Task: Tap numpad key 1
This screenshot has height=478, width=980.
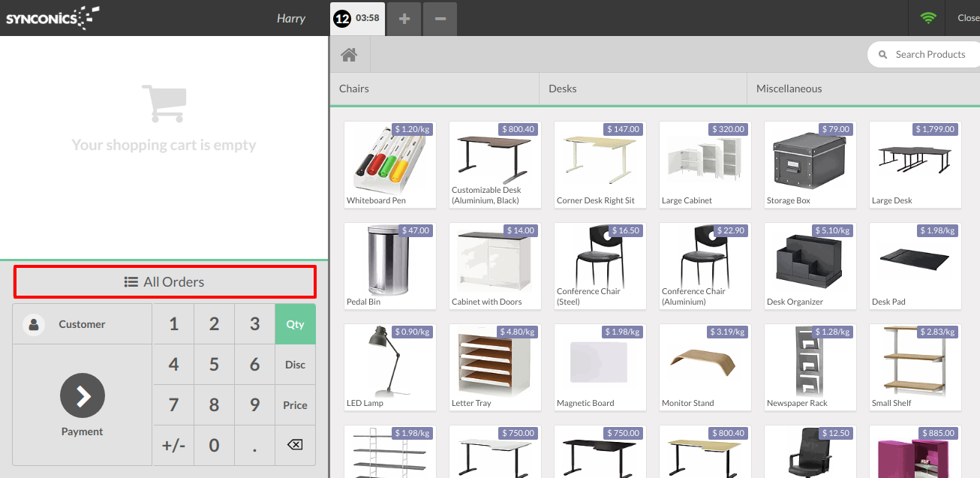Action: click(173, 324)
